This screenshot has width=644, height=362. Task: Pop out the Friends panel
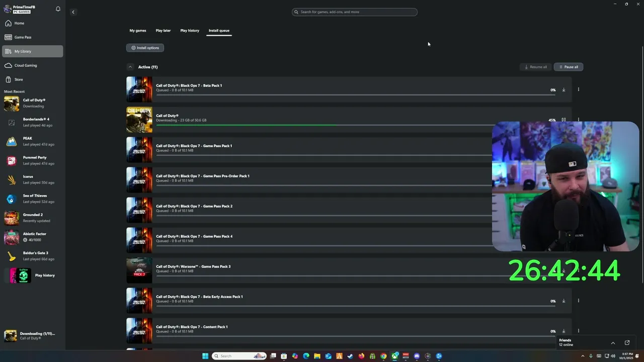(x=627, y=343)
